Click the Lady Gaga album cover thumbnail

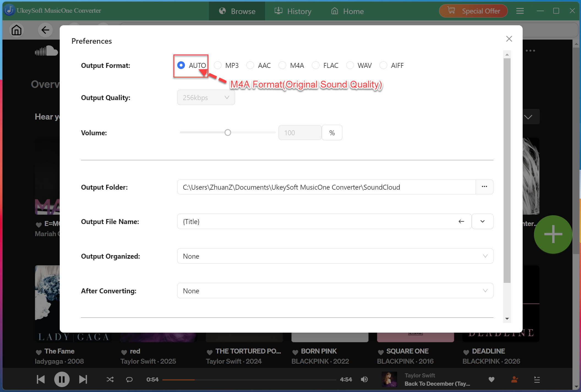pos(47,303)
